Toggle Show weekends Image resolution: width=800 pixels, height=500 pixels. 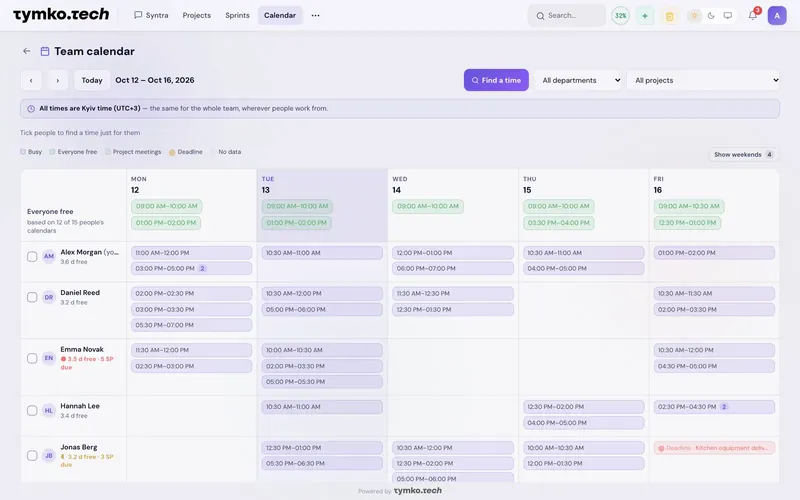pos(743,155)
